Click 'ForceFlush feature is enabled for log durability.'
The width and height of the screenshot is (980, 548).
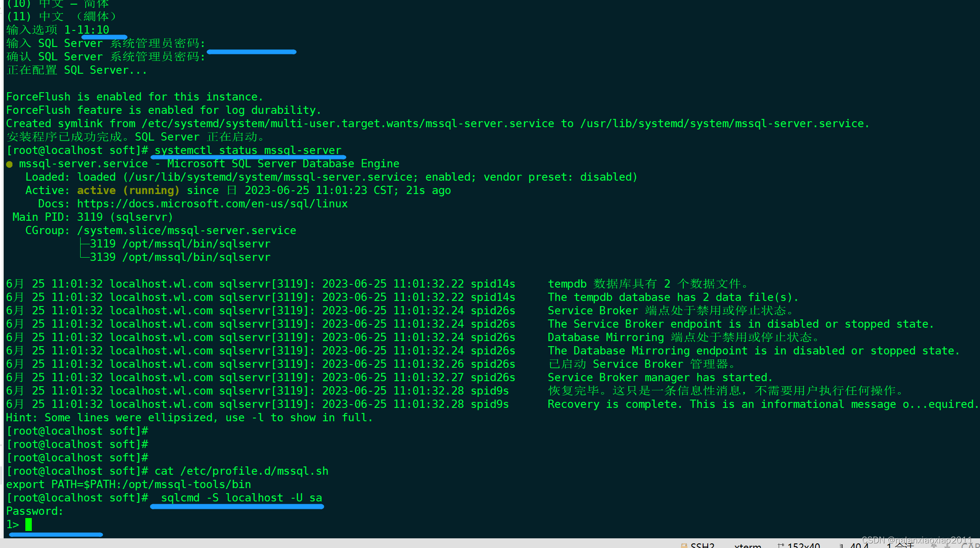(164, 110)
